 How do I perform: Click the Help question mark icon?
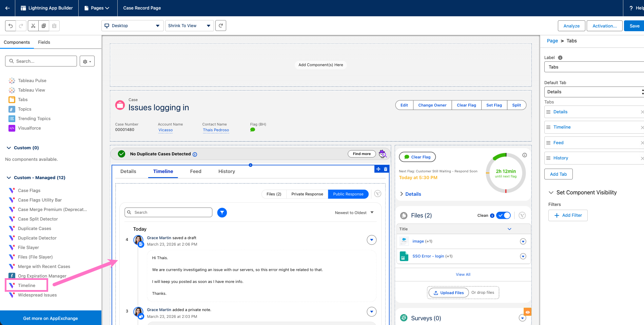[631, 8]
